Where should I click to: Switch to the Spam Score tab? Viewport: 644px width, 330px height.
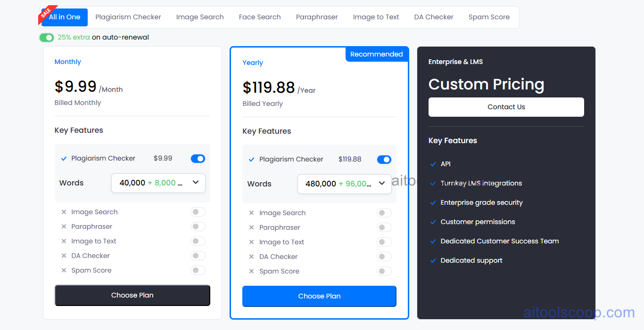489,17
